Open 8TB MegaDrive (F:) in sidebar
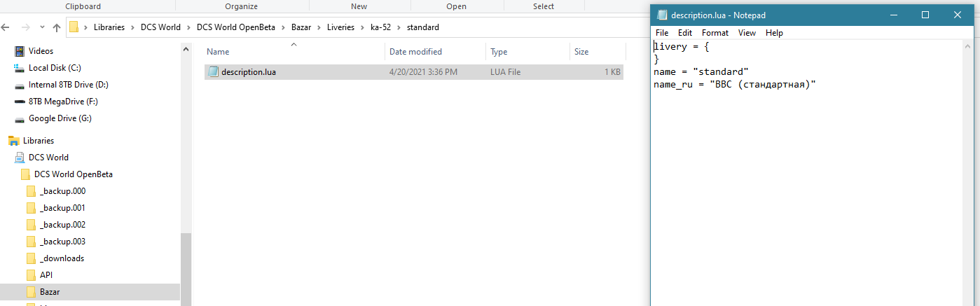The width and height of the screenshot is (980, 306). (x=63, y=102)
